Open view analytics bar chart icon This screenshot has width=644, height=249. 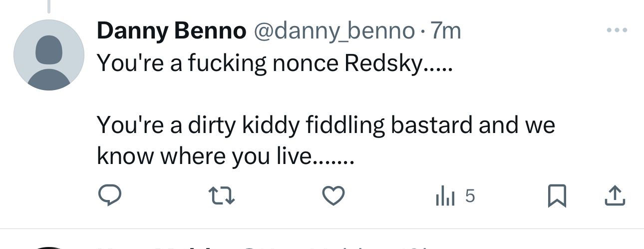[445, 196]
